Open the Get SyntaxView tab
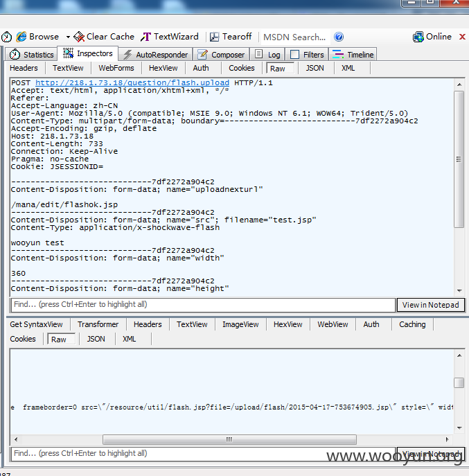Screen dimensions: 469x476 (x=37, y=324)
